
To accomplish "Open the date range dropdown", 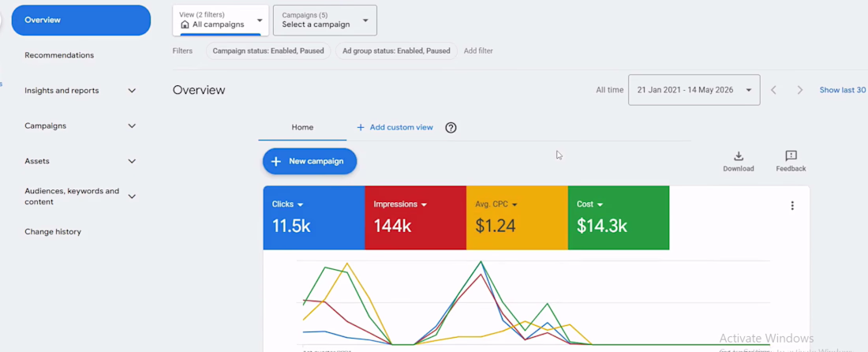I will coord(694,90).
